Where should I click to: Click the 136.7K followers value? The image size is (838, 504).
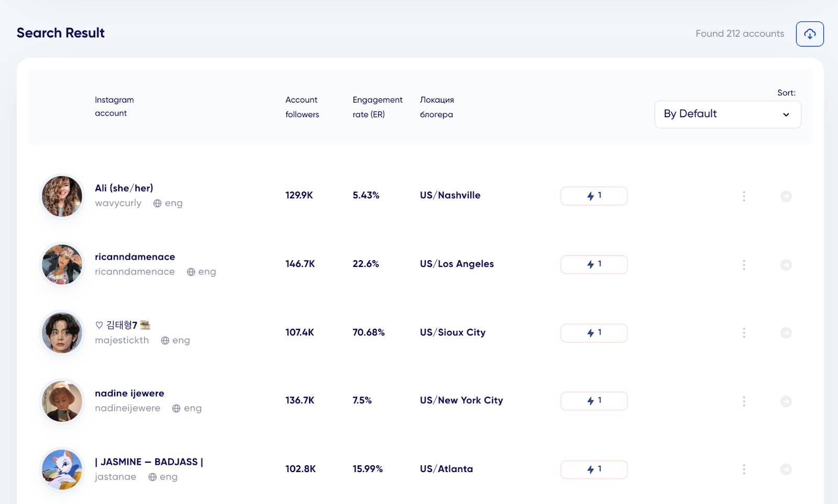(300, 400)
